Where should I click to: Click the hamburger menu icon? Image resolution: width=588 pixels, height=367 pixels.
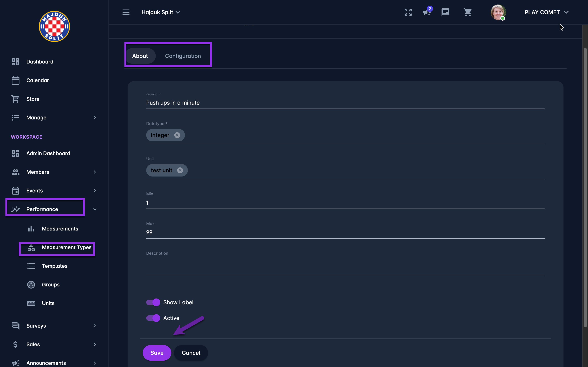pos(126,12)
